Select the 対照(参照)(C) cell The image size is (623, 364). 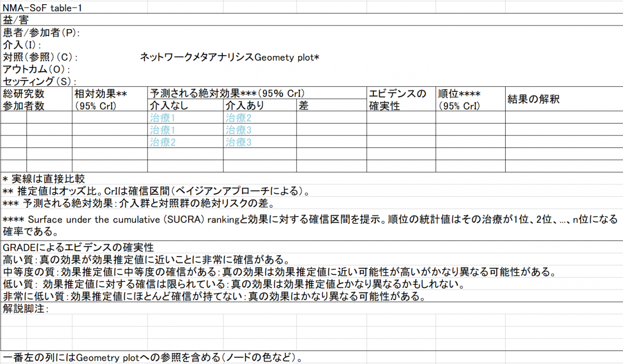click(40, 57)
